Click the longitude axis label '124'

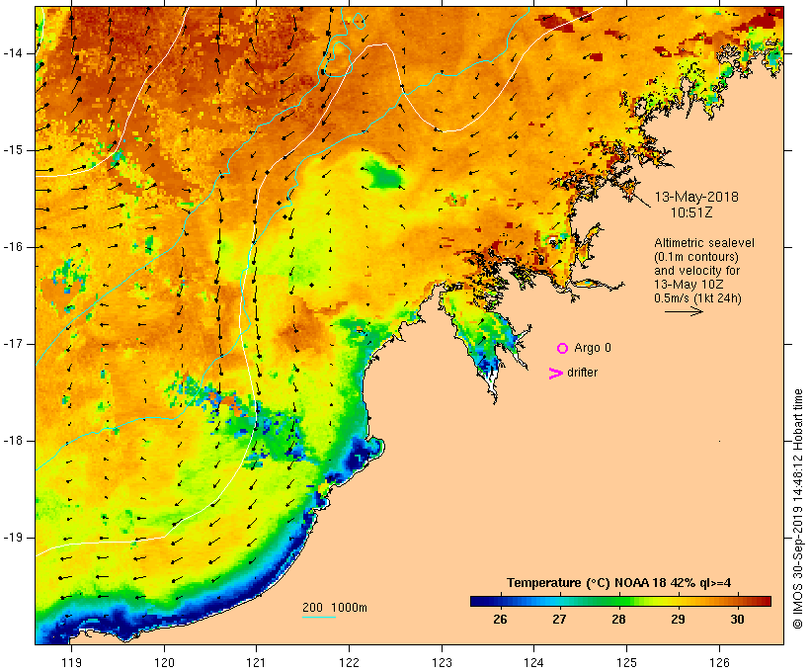point(533,663)
